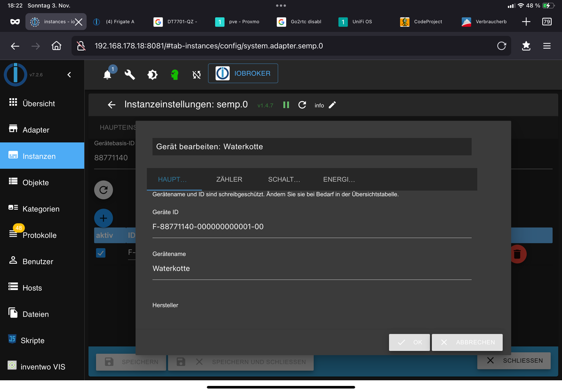Open the browser tab count overview
Screen dimensions: 562x392
(x=547, y=22)
